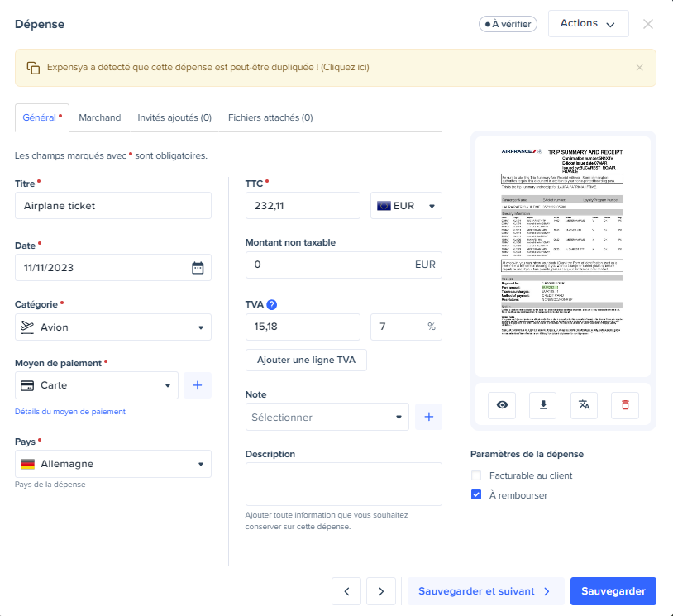Delete the receipt with trash icon

[x=625, y=404]
